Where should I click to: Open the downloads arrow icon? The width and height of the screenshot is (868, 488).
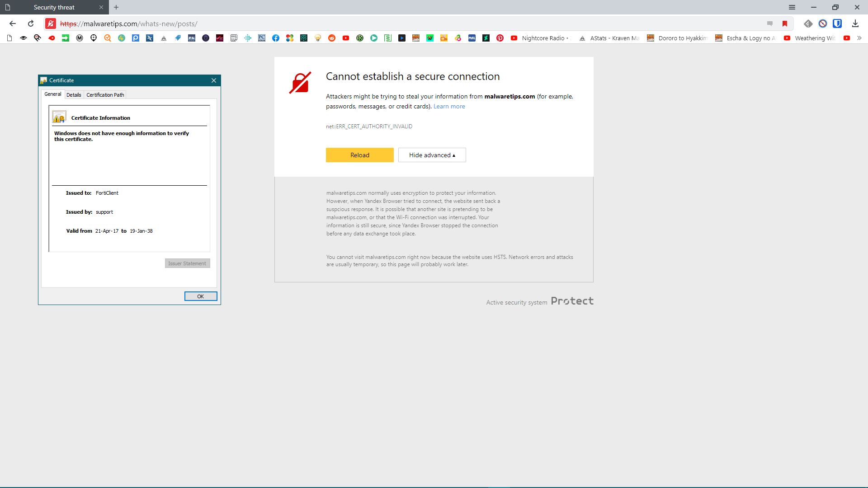(x=855, y=23)
